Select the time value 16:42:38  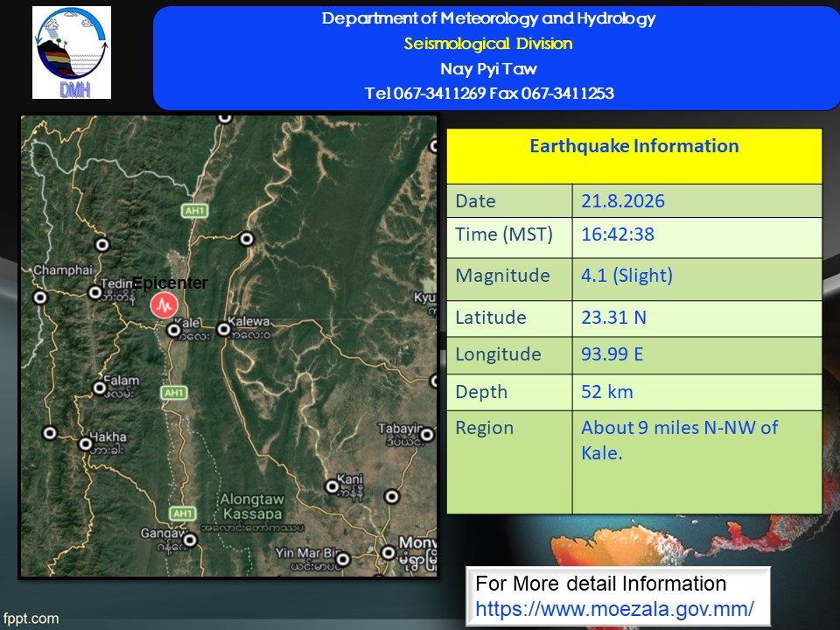(x=618, y=234)
